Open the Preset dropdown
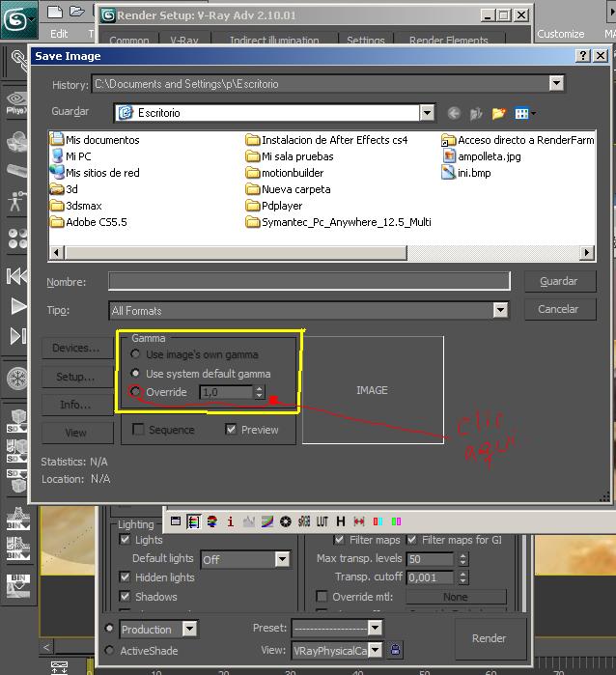This screenshot has width=616, height=675. point(375,628)
